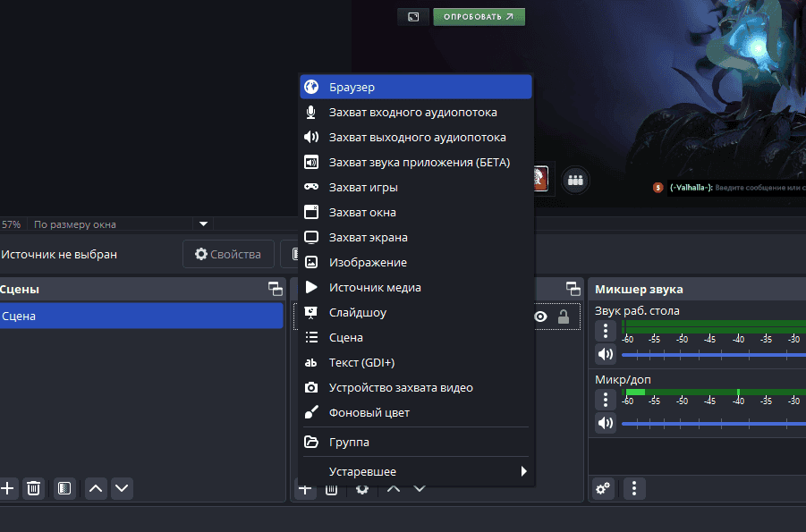Move the scene up in Scenes list
Image resolution: width=806 pixels, height=532 pixels.
tap(97, 488)
